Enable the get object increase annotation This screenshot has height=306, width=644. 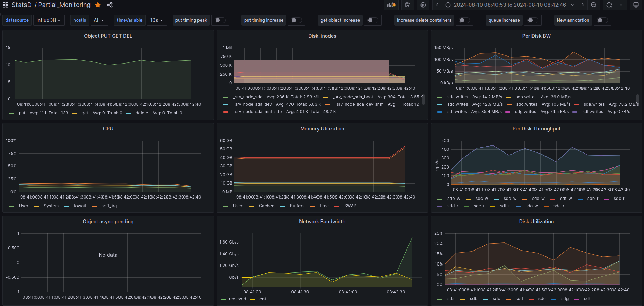372,20
